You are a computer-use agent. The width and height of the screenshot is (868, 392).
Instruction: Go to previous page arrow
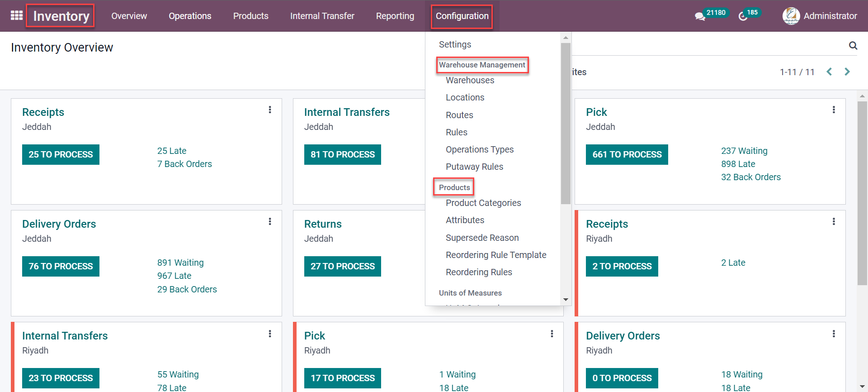pos(829,72)
